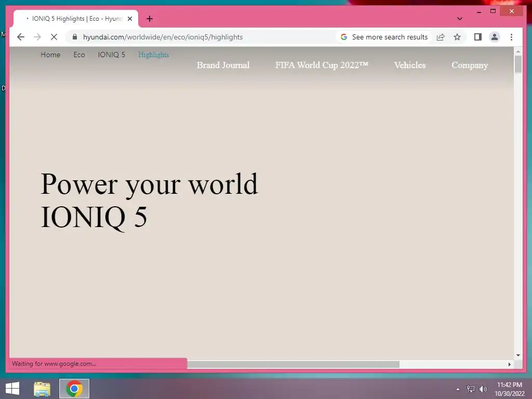View site security lock info

[75, 37]
